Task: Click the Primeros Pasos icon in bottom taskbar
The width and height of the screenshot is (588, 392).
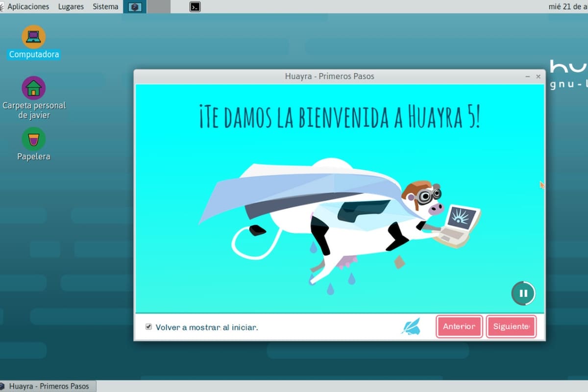Action: pyautogui.click(x=4, y=386)
